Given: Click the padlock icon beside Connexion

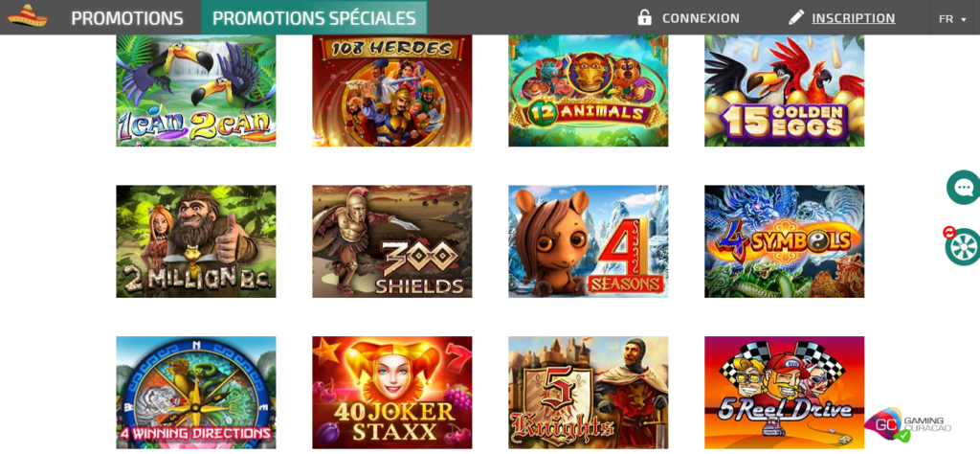Looking at the screenshot, I should (x=644, y=17).
